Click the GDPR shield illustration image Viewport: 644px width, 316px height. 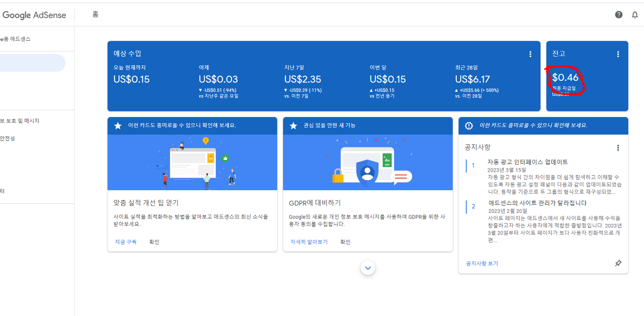(x=368, y=162)
